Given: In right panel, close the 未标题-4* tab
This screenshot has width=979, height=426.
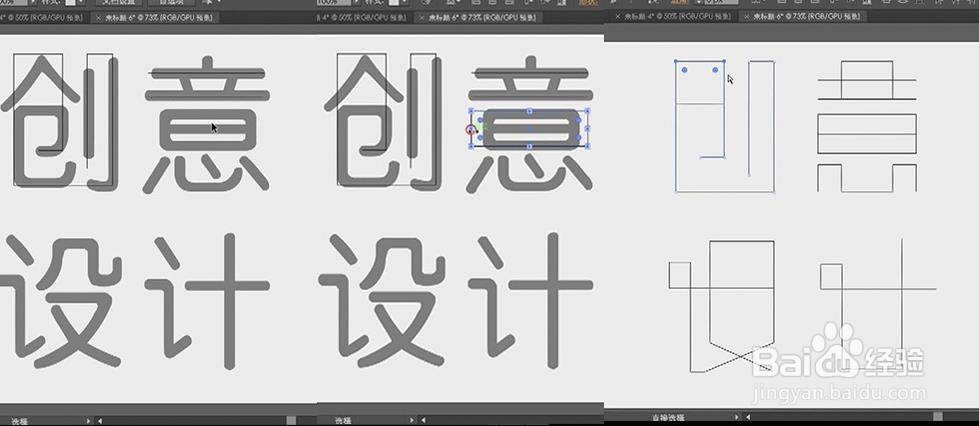Looking at the screenshot, I should (x=617, y=16).
